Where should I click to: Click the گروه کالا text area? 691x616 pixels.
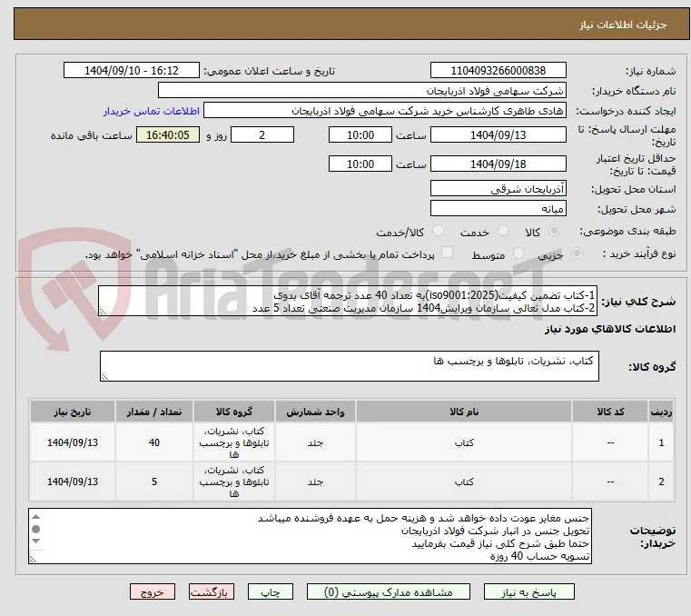click(349, 366)
